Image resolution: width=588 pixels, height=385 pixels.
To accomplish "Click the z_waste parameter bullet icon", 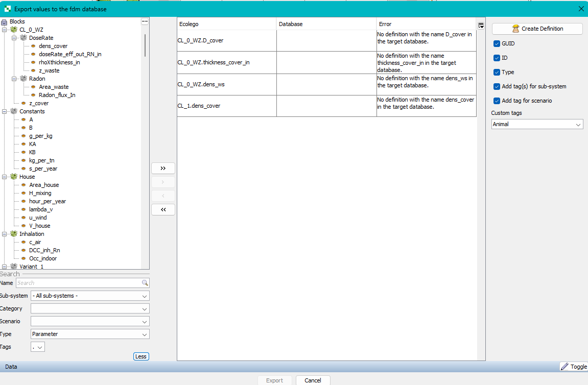I will click(33, 70).
